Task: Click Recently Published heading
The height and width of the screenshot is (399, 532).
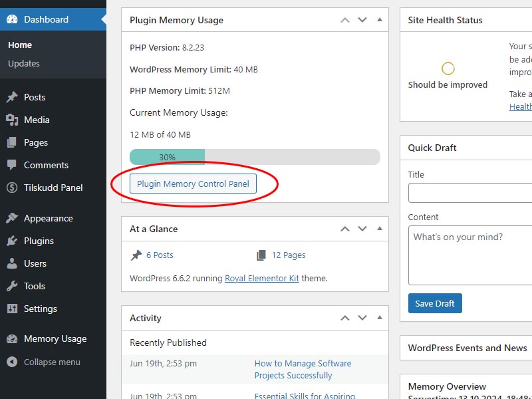Action: point(168,342)
